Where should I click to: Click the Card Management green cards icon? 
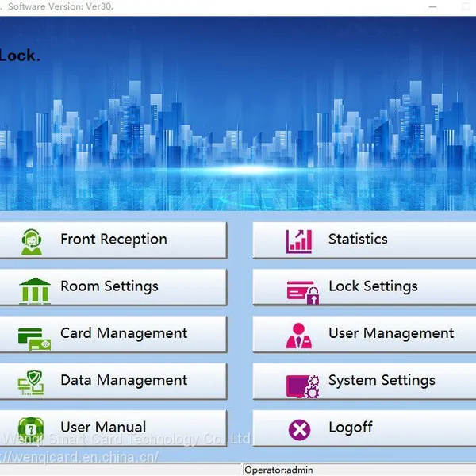34,339
